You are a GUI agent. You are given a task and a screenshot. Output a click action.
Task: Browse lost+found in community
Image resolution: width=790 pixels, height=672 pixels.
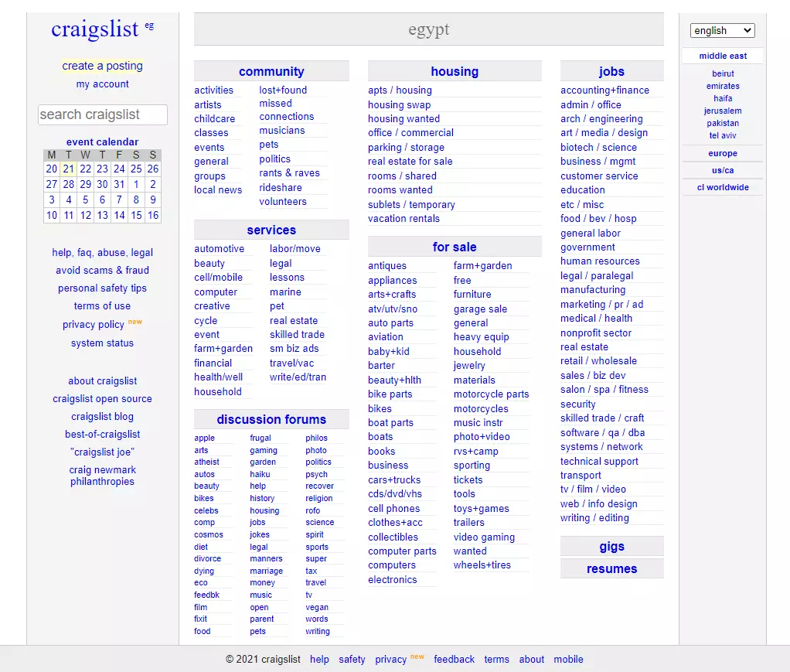point(283,90)
